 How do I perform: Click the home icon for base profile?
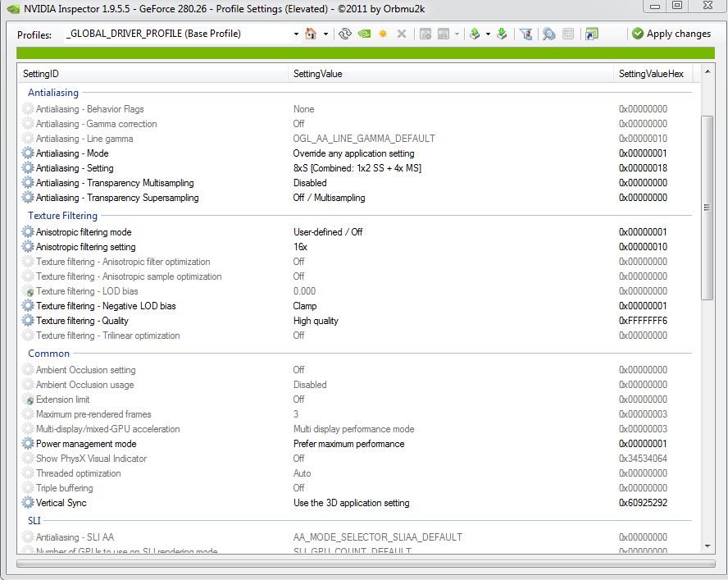click(x=311, y=34)
